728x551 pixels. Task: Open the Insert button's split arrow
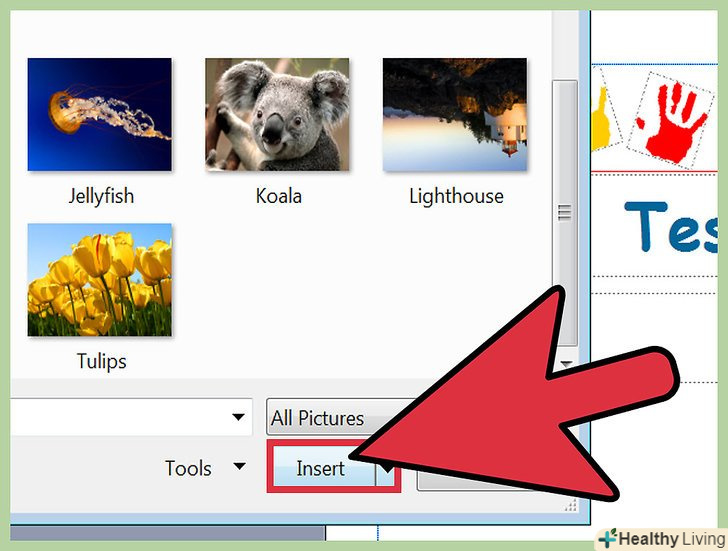point(386,469)
